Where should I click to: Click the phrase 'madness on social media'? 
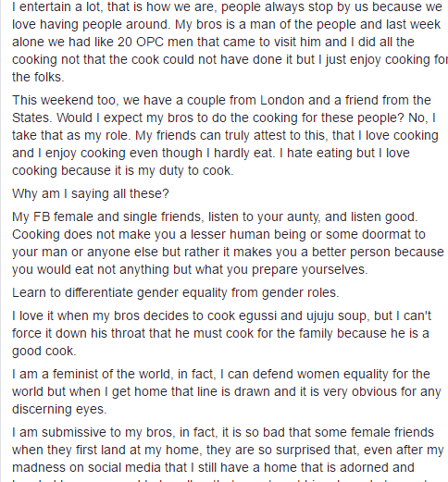click(99, 467)
